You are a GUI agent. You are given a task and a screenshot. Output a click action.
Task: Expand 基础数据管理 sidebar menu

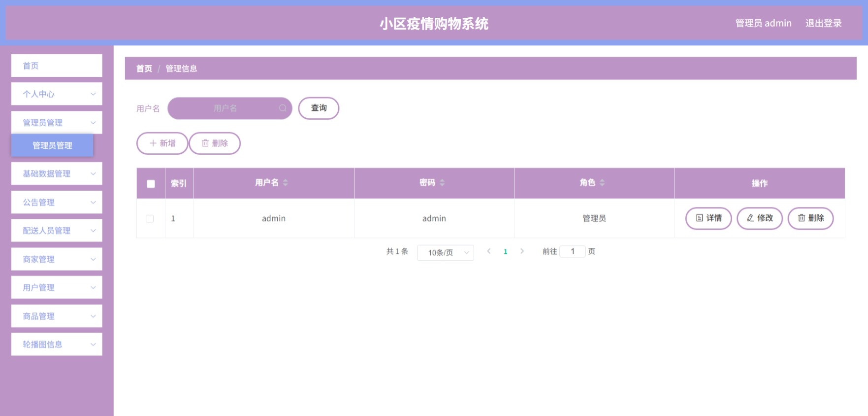[x=57, y=173]
